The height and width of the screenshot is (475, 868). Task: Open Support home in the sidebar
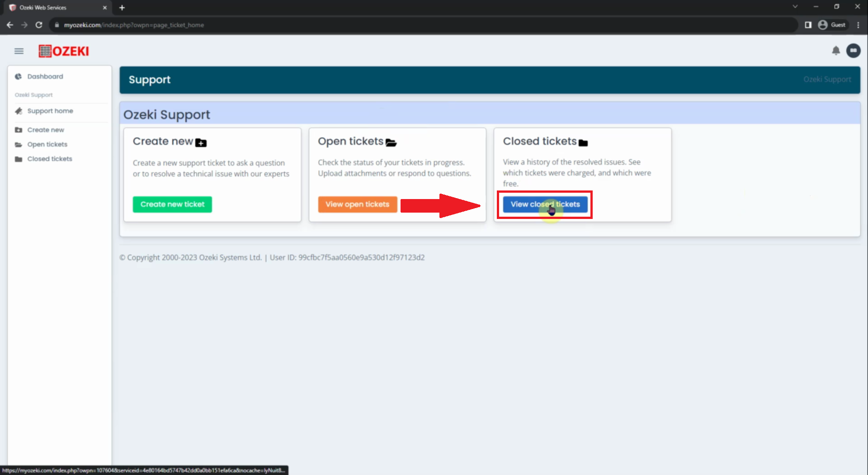50,111
